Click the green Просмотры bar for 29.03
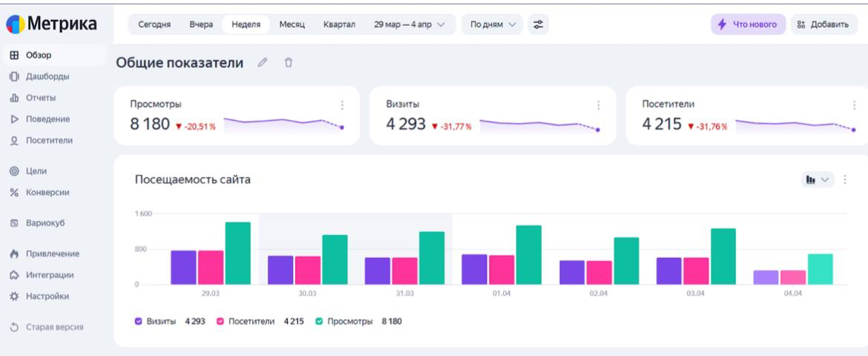This screenshot has height=356, width=868. pyautogui.click(x=237, y=253)
